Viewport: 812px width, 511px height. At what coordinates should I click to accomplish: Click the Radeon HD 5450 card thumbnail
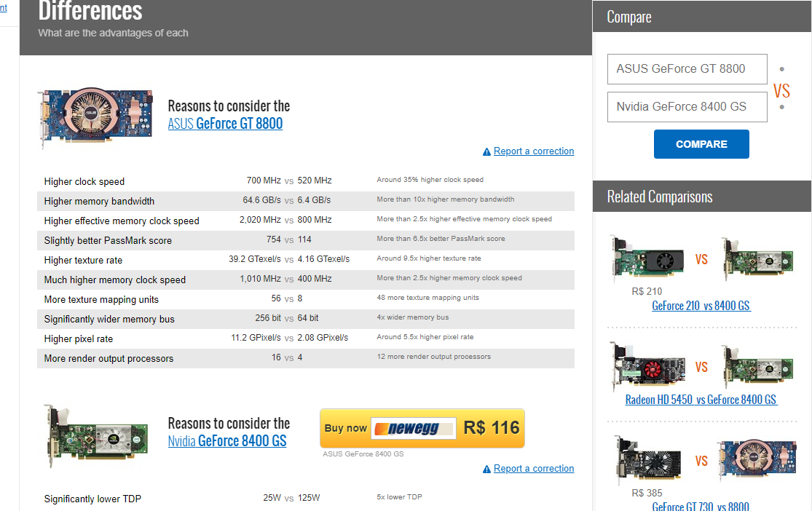(647, 366)
